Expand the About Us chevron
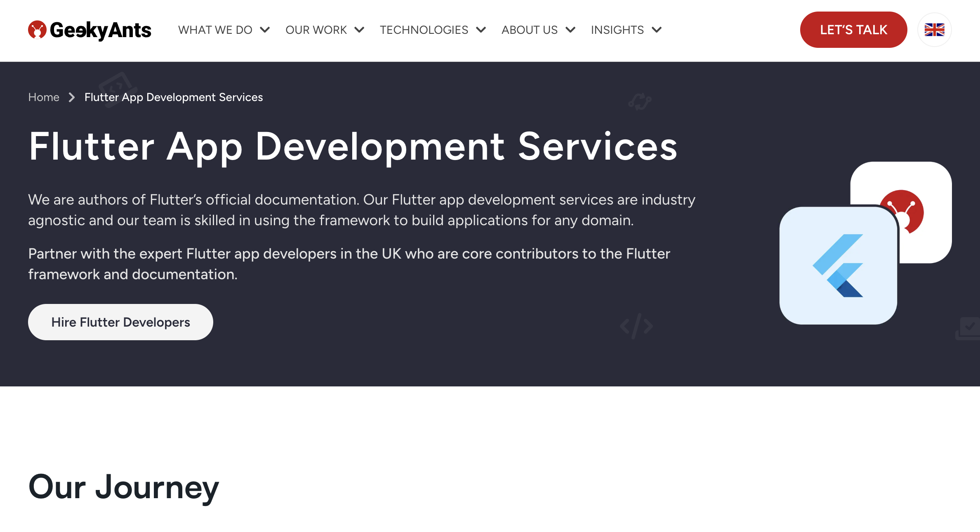This screenshot has height=532, width=980. coord(570,30)
